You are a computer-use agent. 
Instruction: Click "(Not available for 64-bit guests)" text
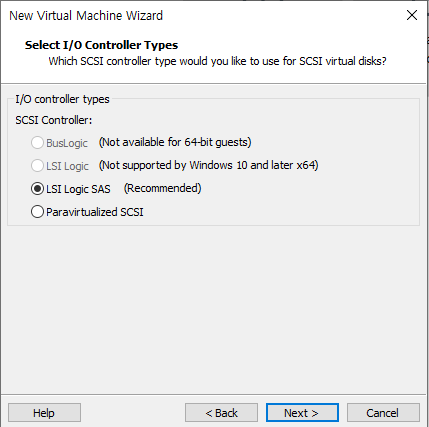pos(175,142)
